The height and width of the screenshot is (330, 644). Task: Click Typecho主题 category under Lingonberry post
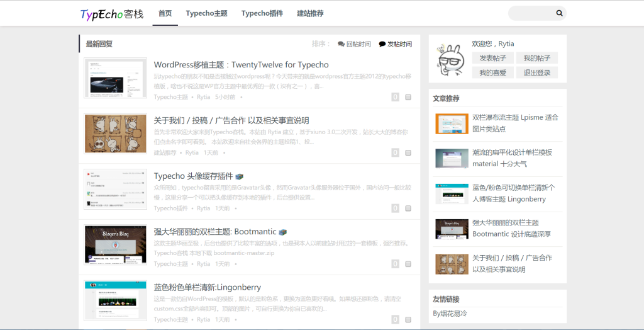(x=171, y=319)
